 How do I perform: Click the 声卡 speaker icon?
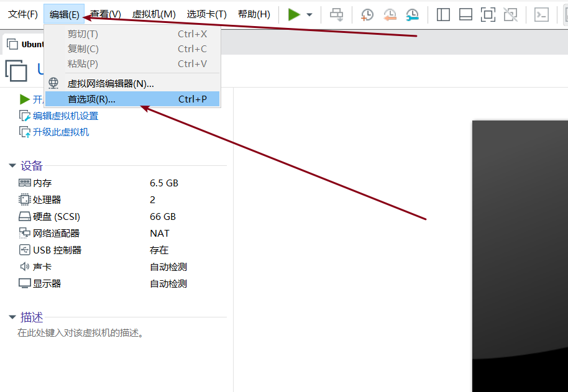pyautogui.click(x=25, y=267)
